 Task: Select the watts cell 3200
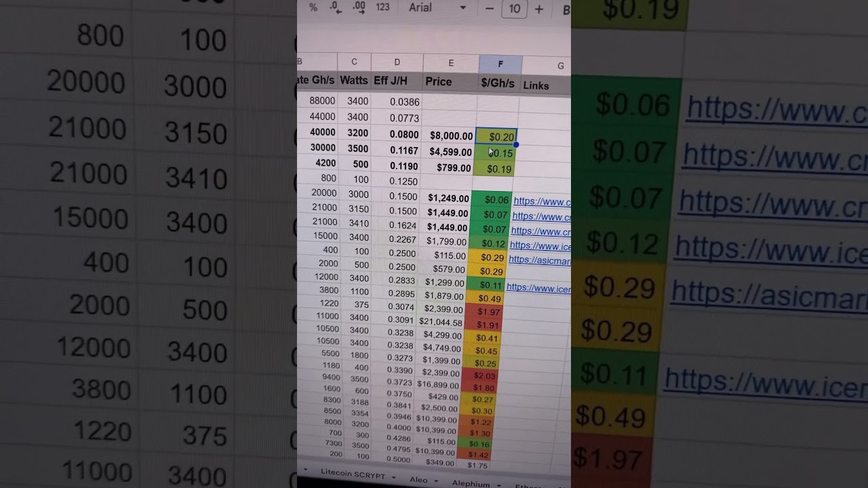tap(355, 133)
